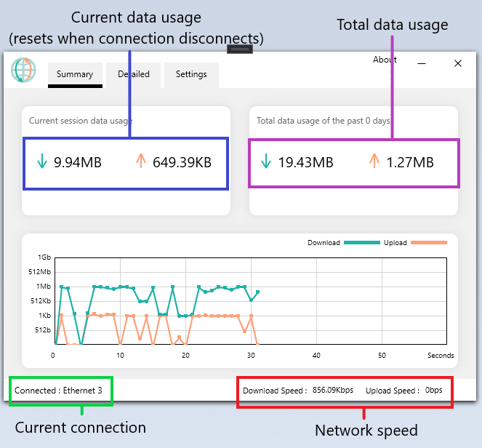Click the current session upload arrow icon
The height and width of the screenshot is (448, 482).
click(141, 162)
